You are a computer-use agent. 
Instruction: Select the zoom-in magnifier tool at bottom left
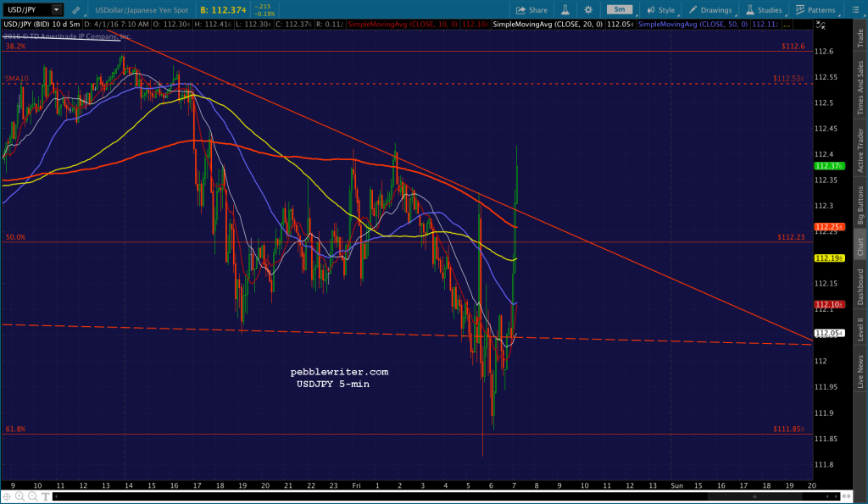(x=19, y=497)
